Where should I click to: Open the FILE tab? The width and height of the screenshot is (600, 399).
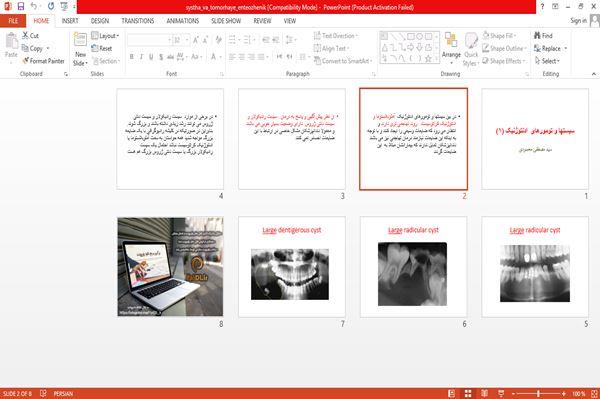(13, 21)
